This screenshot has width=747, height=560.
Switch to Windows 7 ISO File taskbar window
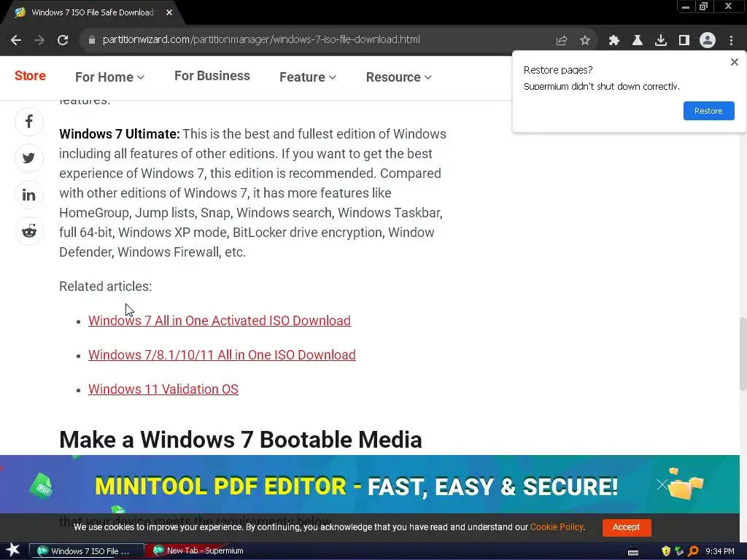(x=87, y=551)
